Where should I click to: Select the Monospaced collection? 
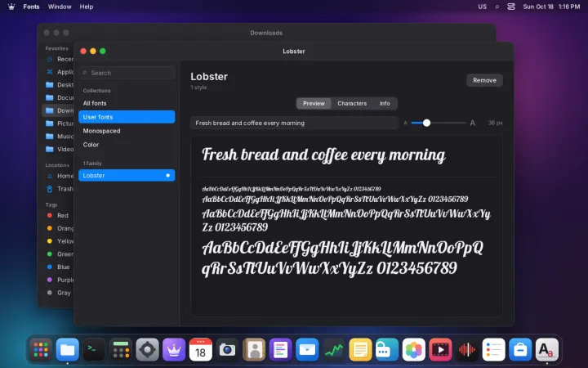point(127,131)
